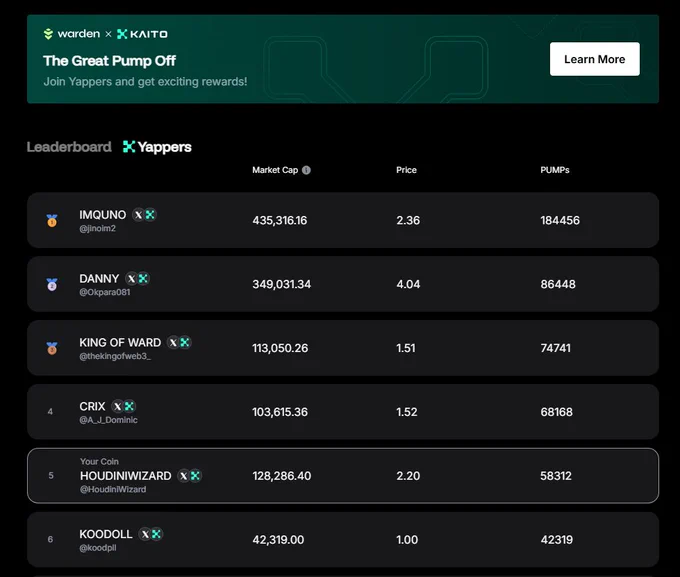Click market cap value 435,316.16

pyautogui.click(x=280, y=220)
